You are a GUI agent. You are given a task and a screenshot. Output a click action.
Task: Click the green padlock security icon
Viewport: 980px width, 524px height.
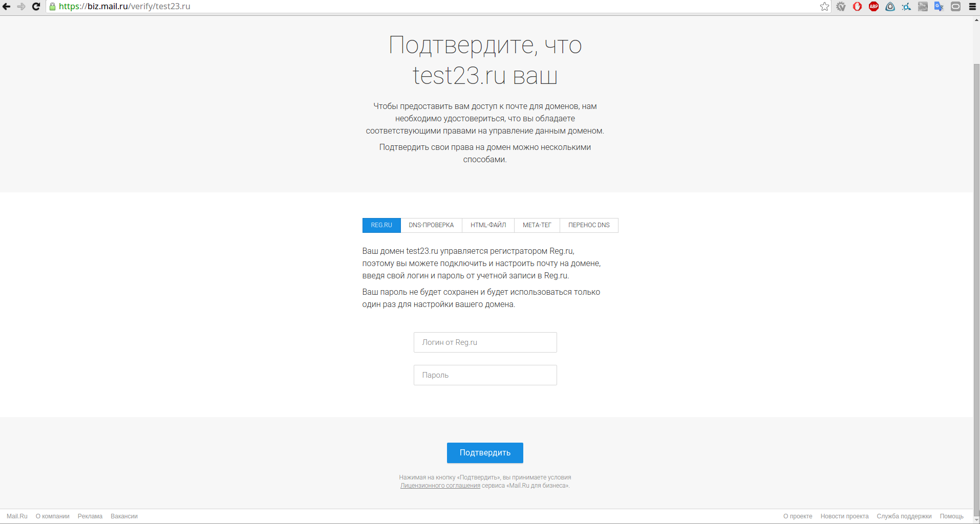click(52, 7)
